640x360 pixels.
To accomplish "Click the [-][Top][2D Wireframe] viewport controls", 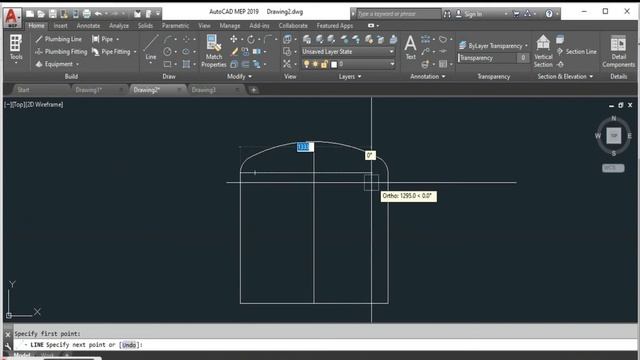I will tap(34, 104).
